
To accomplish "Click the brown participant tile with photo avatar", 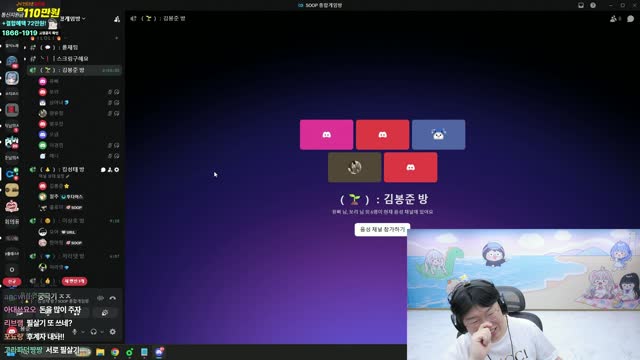I will pyautogui.click(x=355, y=167).
